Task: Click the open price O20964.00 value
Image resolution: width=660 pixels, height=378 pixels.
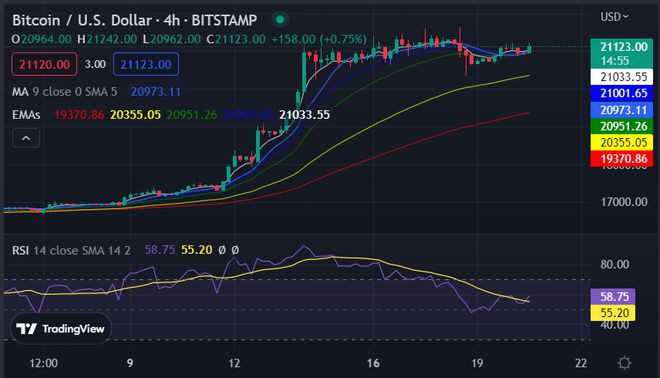Action: point(42,39)
